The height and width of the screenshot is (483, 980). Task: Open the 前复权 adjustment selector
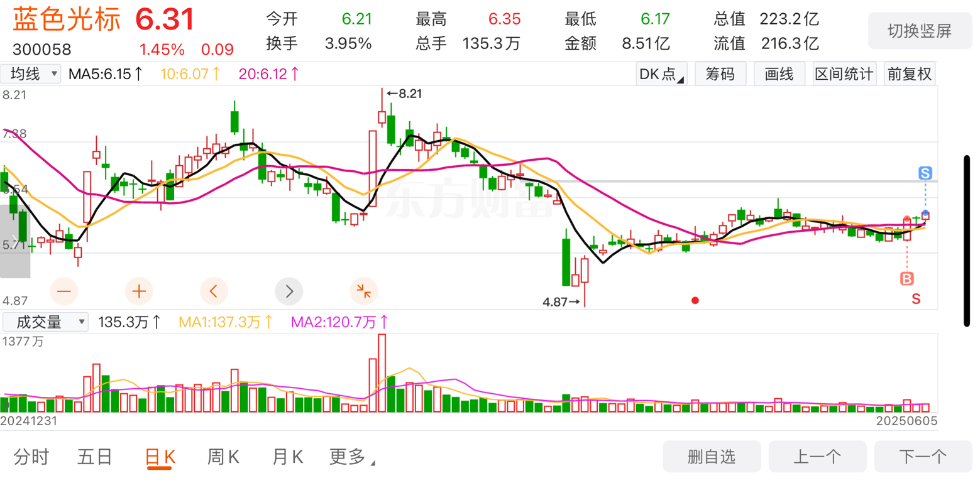coord(909,74)
